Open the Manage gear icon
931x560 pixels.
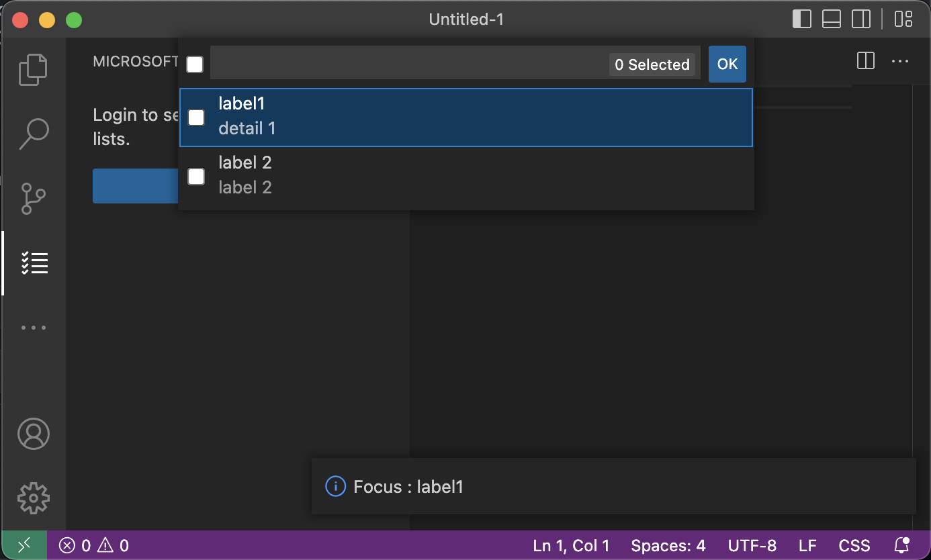click(33, 498)
